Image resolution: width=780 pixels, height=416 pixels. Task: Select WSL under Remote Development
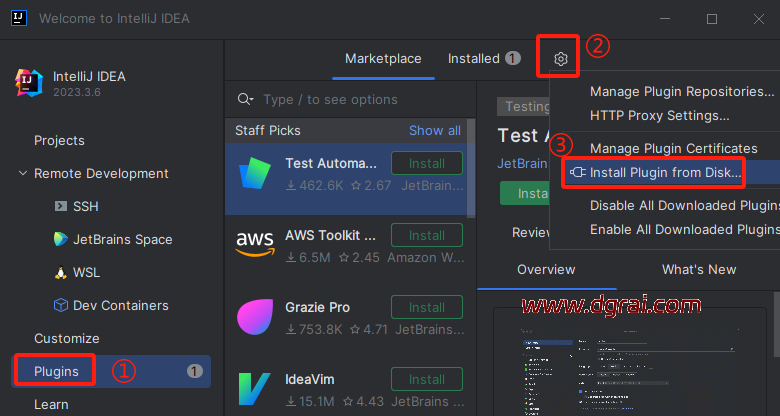point(86,272)
